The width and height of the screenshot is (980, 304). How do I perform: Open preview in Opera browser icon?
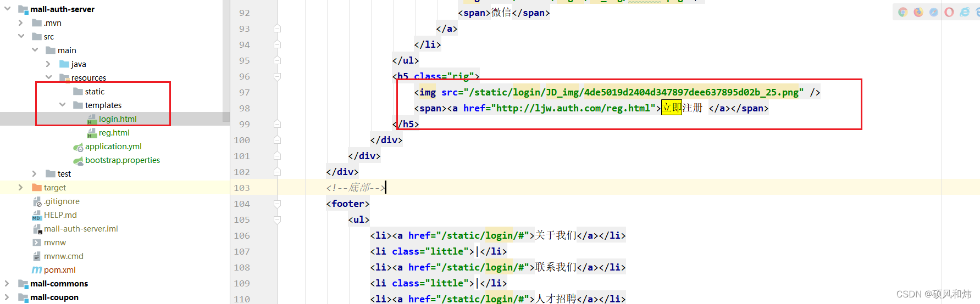click(949, 12)
